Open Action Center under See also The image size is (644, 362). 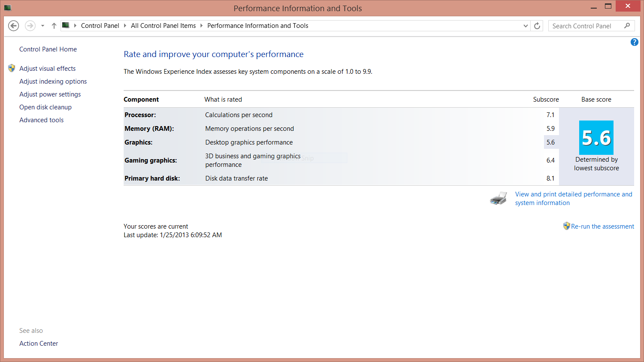39,344
